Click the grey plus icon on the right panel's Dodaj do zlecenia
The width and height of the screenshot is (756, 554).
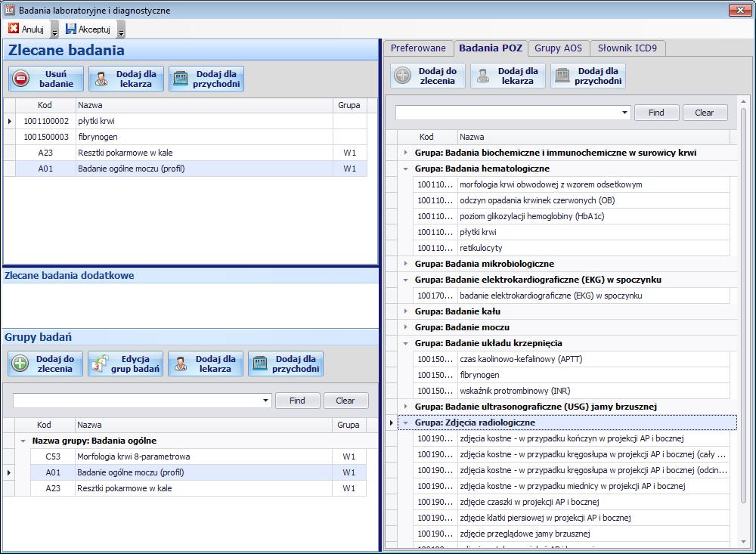coord(403,76)
